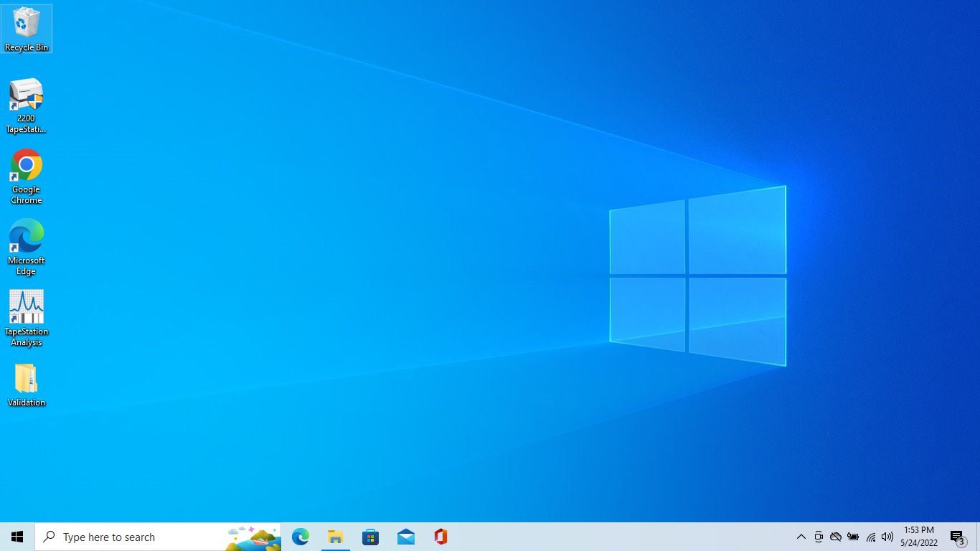This screenshot has width=980, height=551.
Task: Open the search highlights illustration in search box
Action: pos(253,537)
